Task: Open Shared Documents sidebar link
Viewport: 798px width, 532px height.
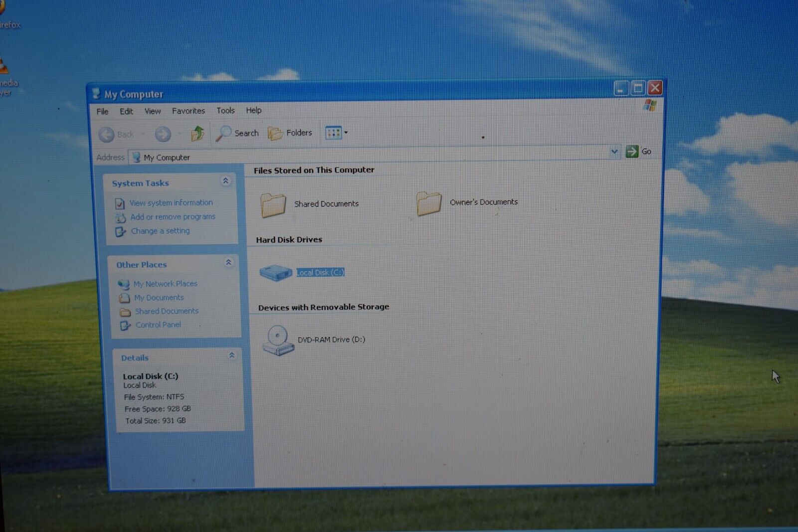Action: coord(167,311)
